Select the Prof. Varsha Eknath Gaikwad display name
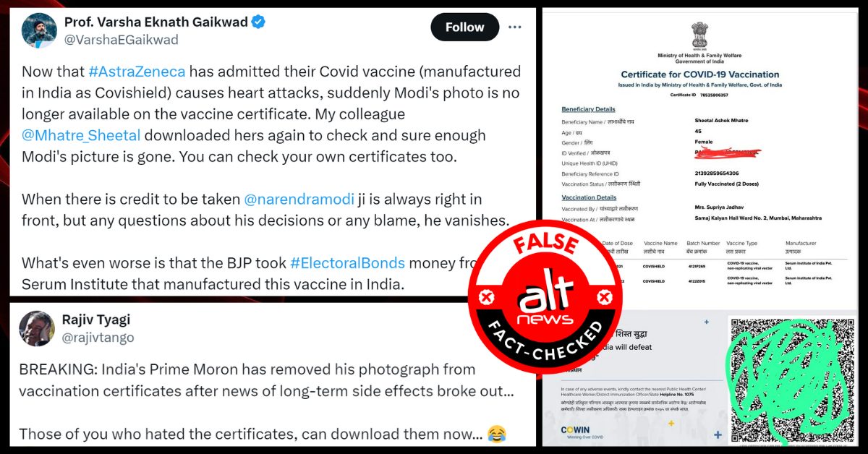Viewport: 868px width, 454px height. click(155, 22)
